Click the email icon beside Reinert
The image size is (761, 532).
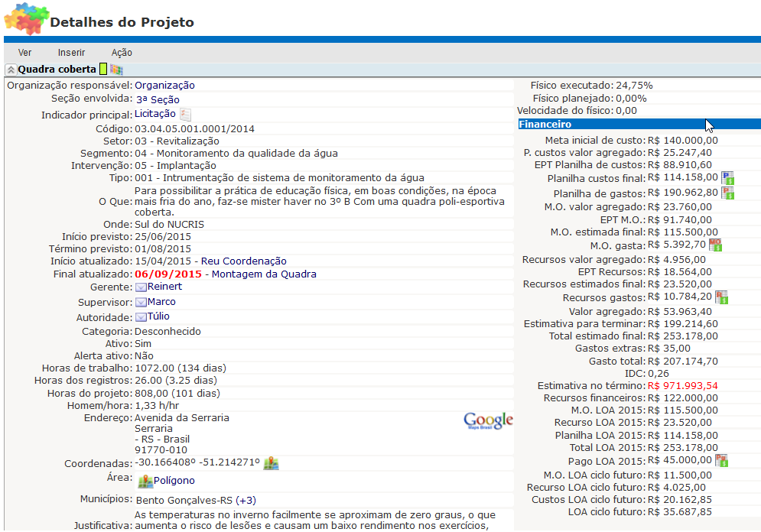[141, 287]
